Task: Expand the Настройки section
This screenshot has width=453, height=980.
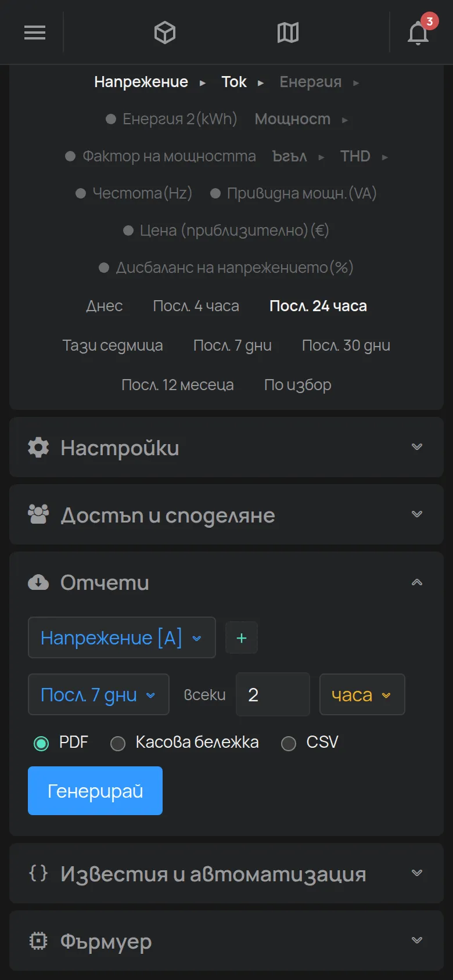Action: point(227,447)
